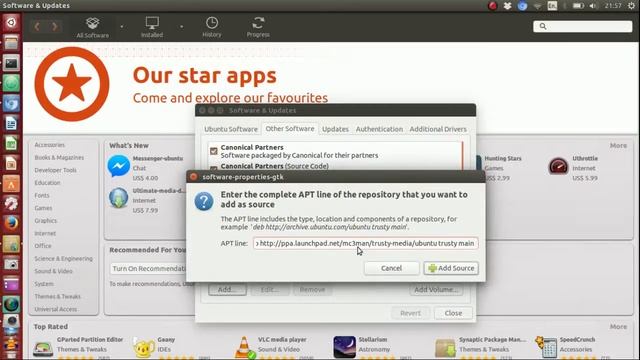Open the screenshot camera app in launcher
Screen dimensions: 640x360
point(11,264)
